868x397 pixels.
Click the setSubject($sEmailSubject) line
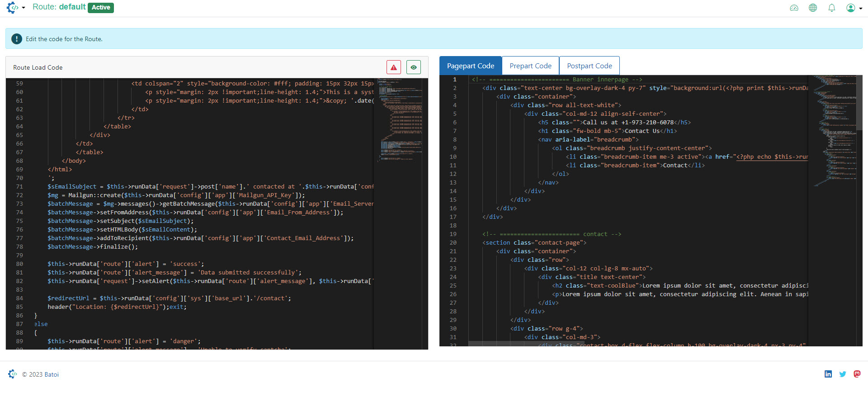pyautogui.click(x=121, y=221)
